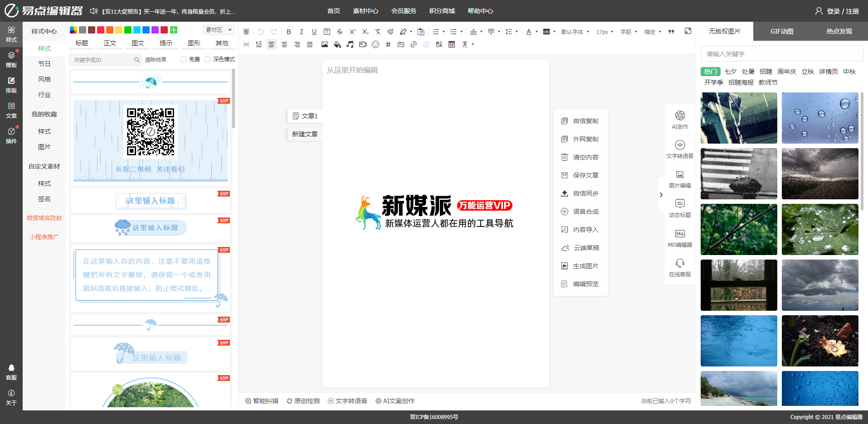
Task: Click the 七夕 keyword tag
Action: (731, 72)
